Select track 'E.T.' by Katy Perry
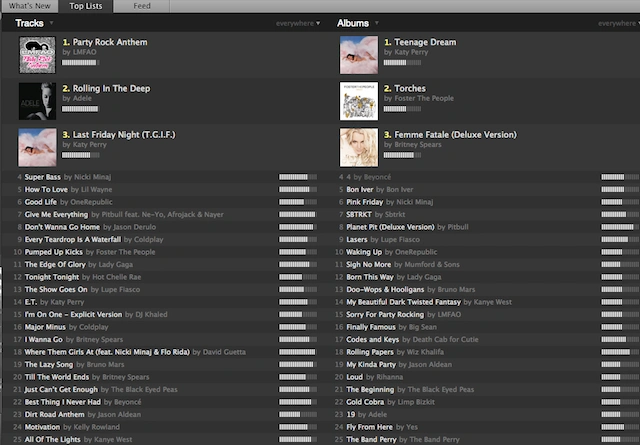Screen dimensions: 640x445 [x=31, y=302]
